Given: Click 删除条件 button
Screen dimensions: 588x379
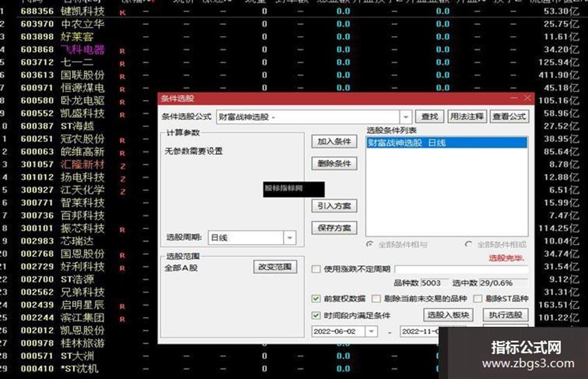Looking at the screenshot, I should (334, 163).
